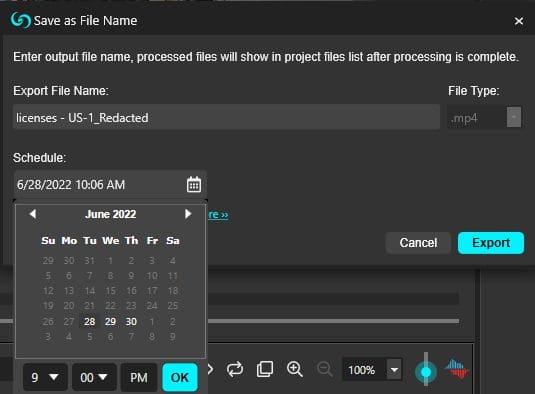Click the Export button
Image resolution: width=535 pixels, height=394 pixels.
coord(491,243)
